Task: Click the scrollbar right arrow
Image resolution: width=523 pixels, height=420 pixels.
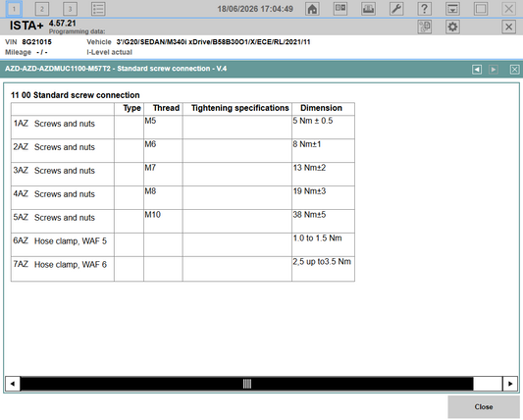Action: [x=510, y=384]
